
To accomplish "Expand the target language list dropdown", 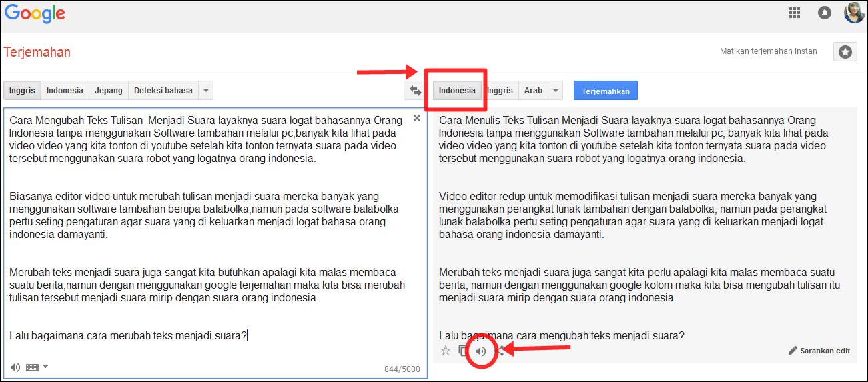I will [x=556, y=91].
